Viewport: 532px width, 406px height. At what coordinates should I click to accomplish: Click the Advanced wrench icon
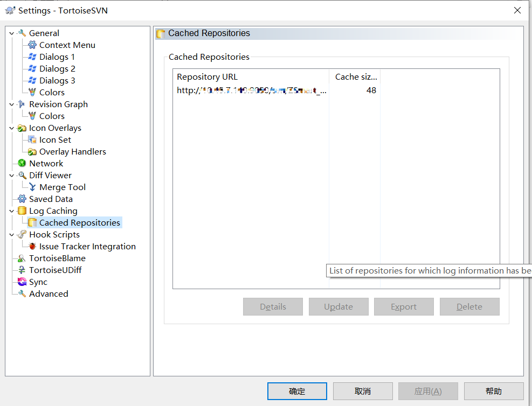(x=22, y=293)
